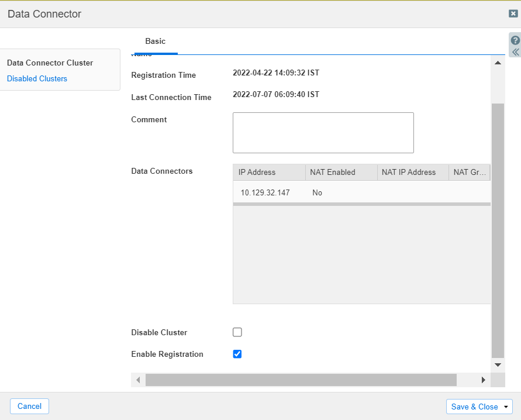
Task: Click the NAT IP Address column header
Action: (x=408, y=172)
